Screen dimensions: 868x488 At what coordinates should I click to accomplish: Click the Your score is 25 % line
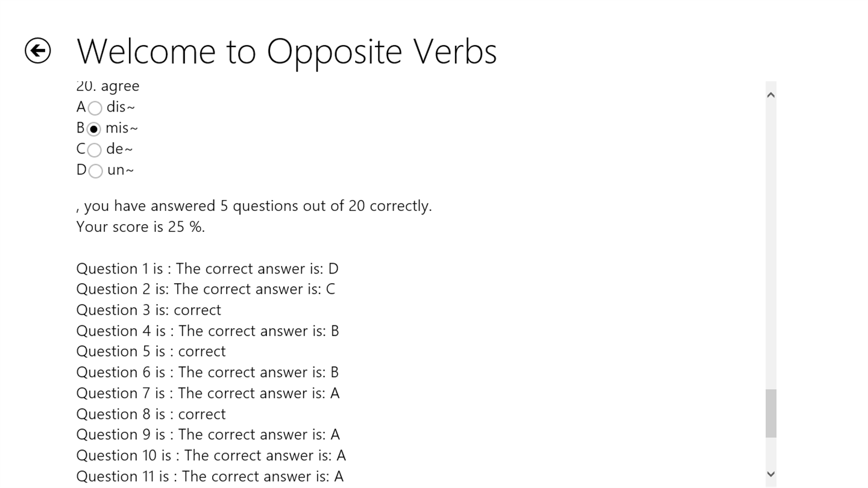140,227
